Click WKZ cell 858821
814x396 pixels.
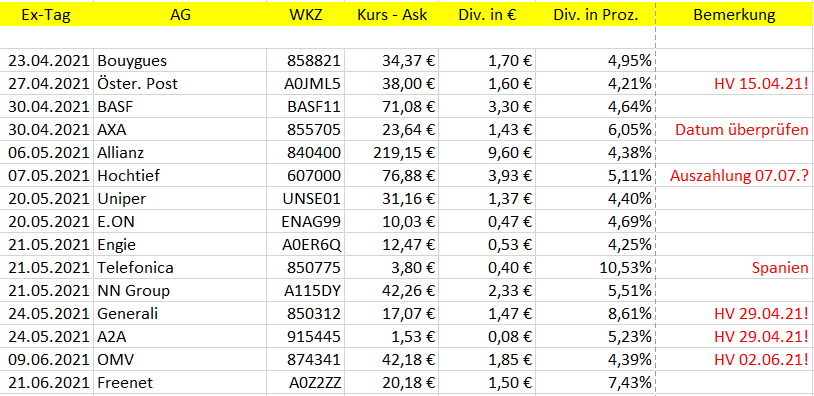point(306,61)
